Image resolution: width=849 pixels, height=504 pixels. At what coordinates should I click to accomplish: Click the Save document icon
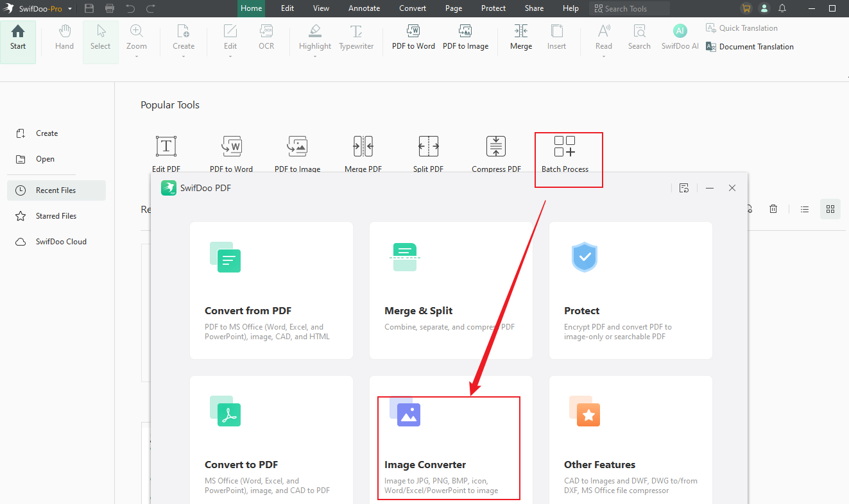coord(89,8)
